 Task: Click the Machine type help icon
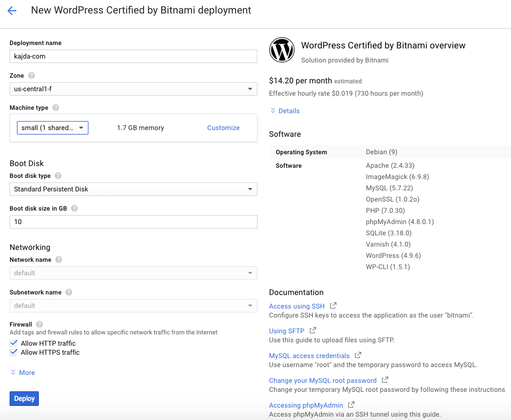(x=56, y=108)
